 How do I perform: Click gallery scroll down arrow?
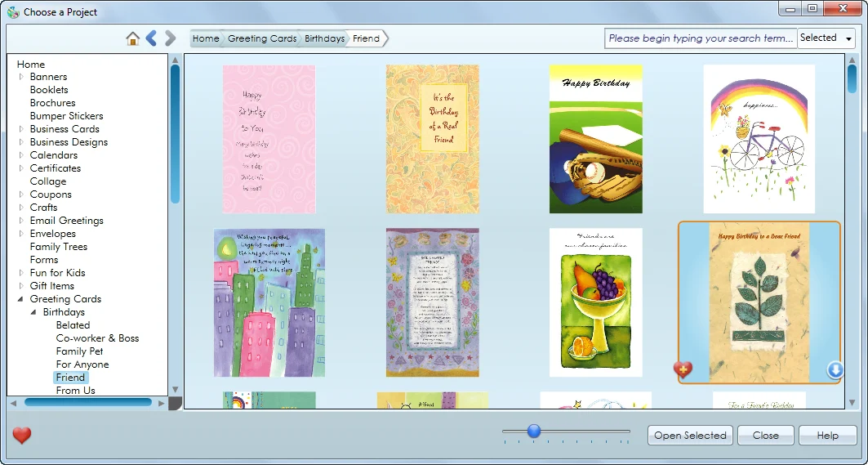(852, 403)
